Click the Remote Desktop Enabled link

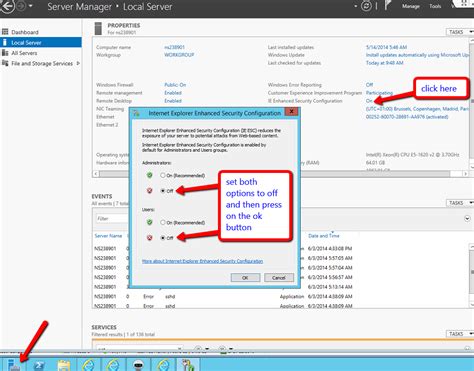(173, 101)
